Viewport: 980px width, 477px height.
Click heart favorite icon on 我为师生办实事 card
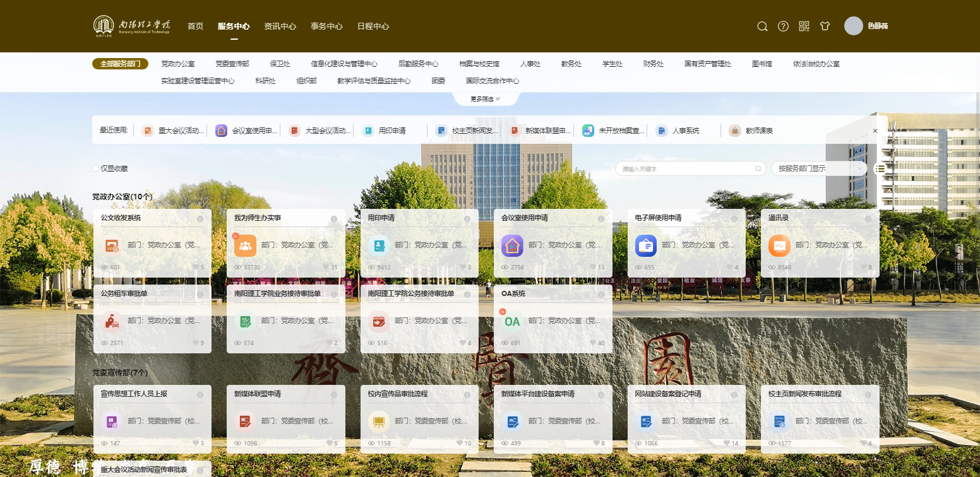326,268
